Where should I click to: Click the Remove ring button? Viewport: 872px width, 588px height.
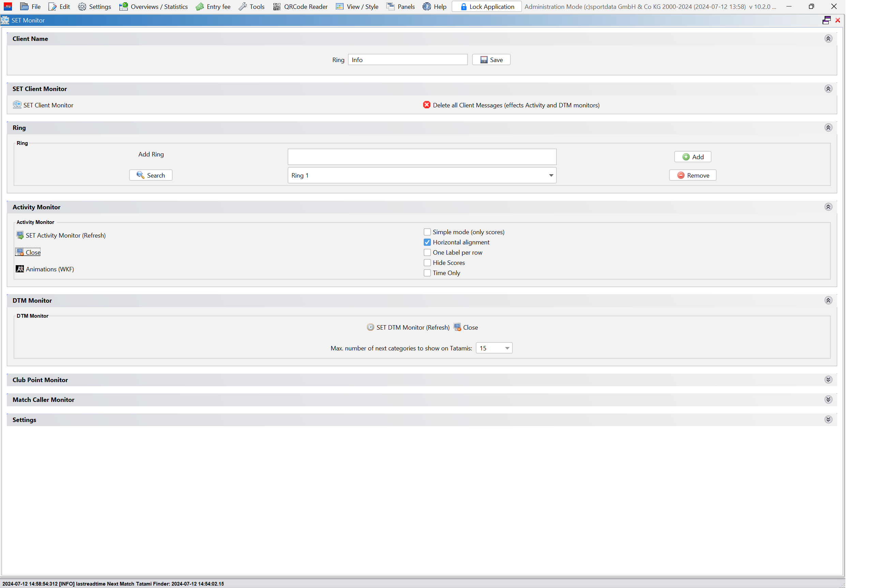692,175
